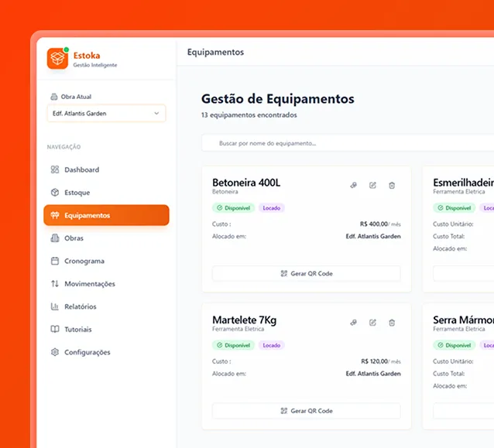
Task: Edit the Martelete 7Kg equipment entry
Action: [372, 322]
